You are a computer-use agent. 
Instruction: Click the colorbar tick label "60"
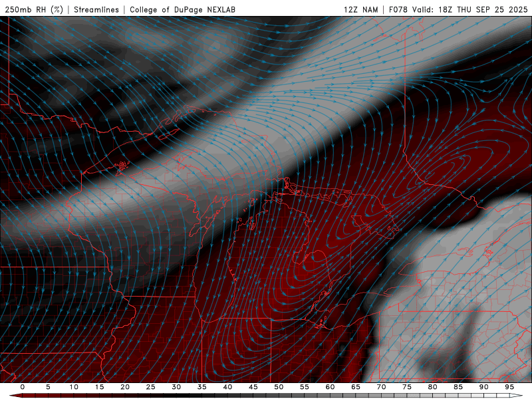pos(330,387)
